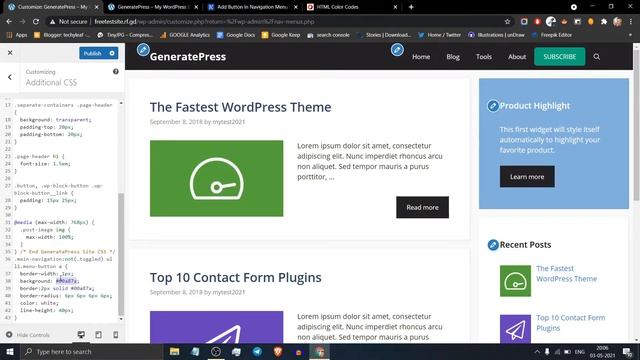Click Home menu item

tap(421, 57)
